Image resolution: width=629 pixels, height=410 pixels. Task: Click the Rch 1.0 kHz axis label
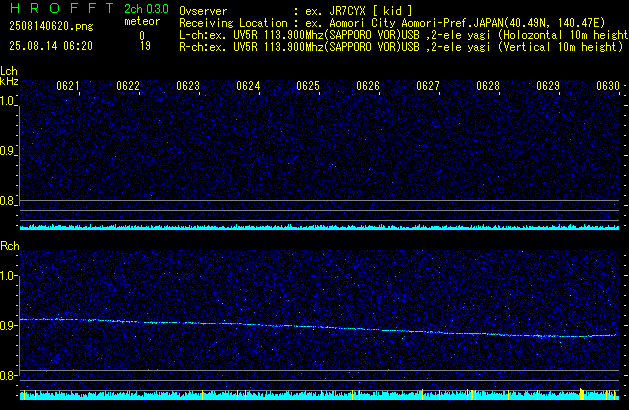tap(8, 276)
